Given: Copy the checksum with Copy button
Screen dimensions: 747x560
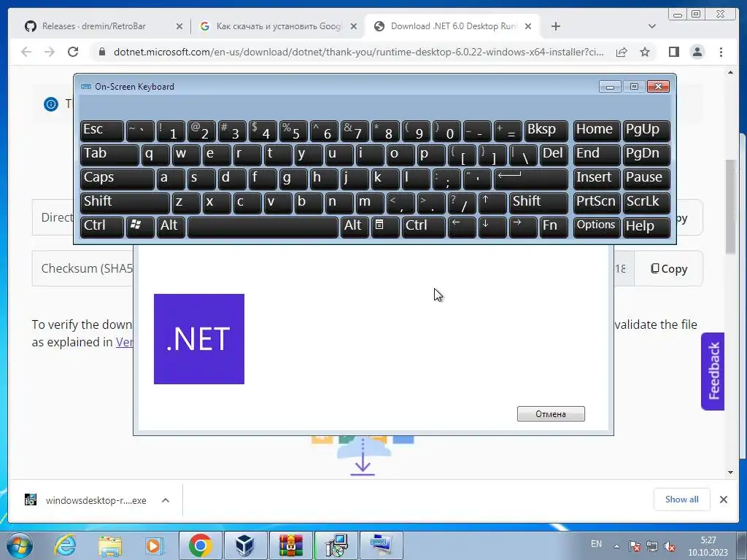Looking at the screenshot, I should point(669,268).
